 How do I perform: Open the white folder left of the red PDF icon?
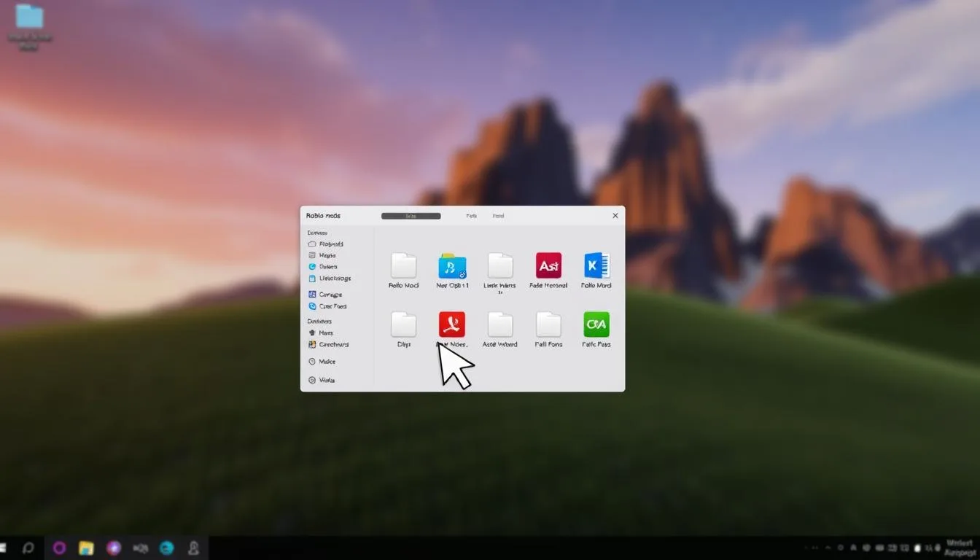[403, 324]
